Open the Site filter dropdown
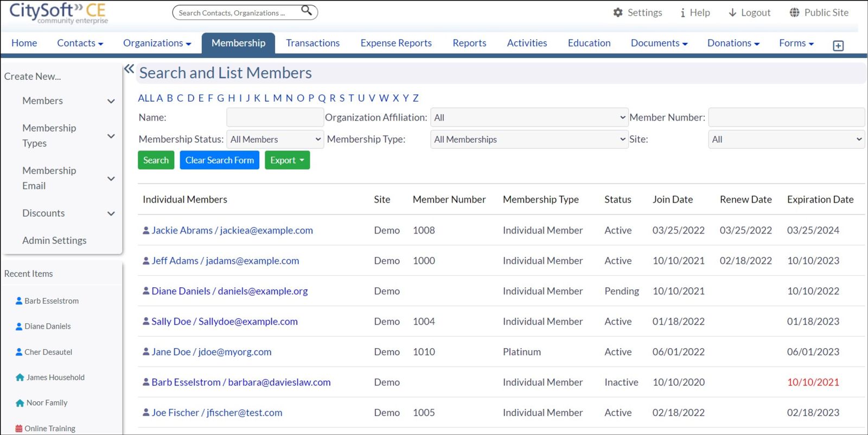Screen dimensions: 868x435 [x=786, y=139]
